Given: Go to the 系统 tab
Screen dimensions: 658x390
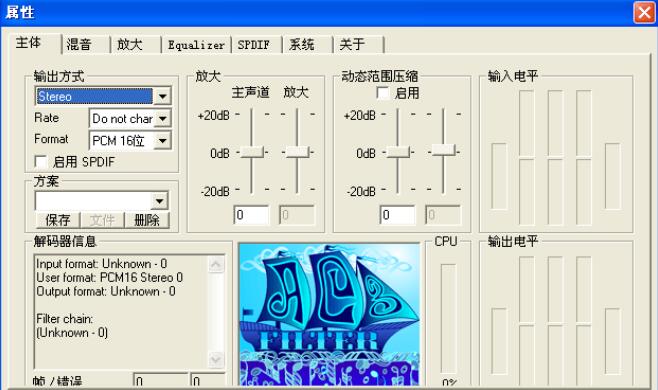Looking at the screenshot, I should 301,44.
